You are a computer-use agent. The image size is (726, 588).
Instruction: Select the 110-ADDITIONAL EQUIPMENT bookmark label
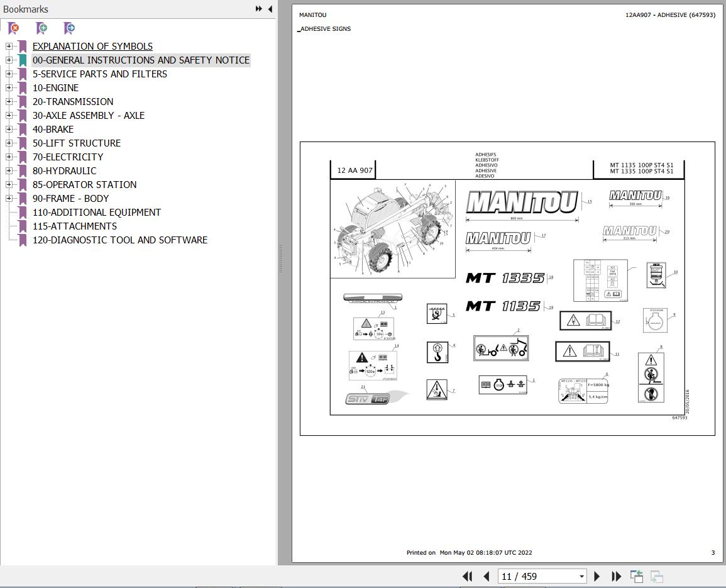pyautogui.click(x=97, y=212)
